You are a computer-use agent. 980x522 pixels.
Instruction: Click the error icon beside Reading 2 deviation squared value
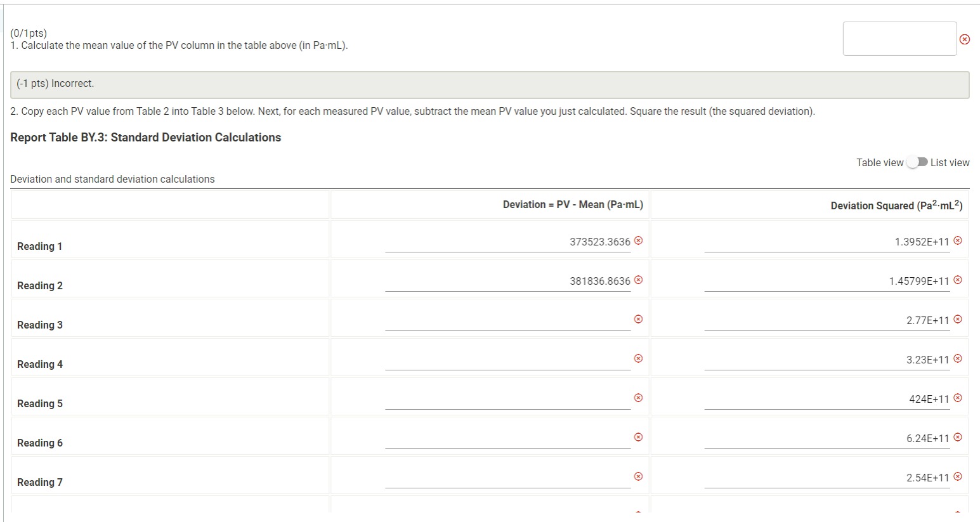[958, 280]
